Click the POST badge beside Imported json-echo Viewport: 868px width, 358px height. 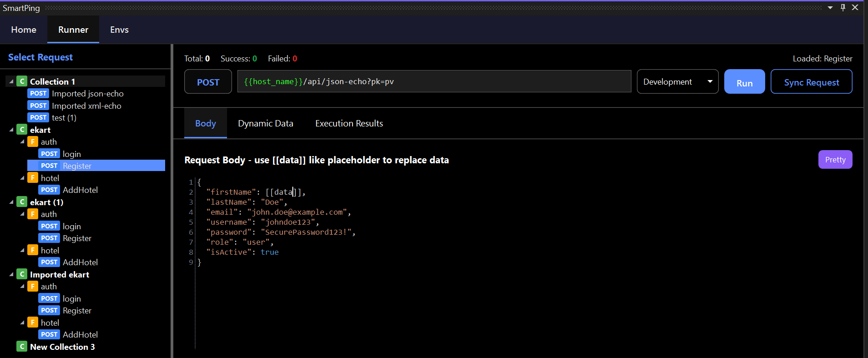click(38, 93)
